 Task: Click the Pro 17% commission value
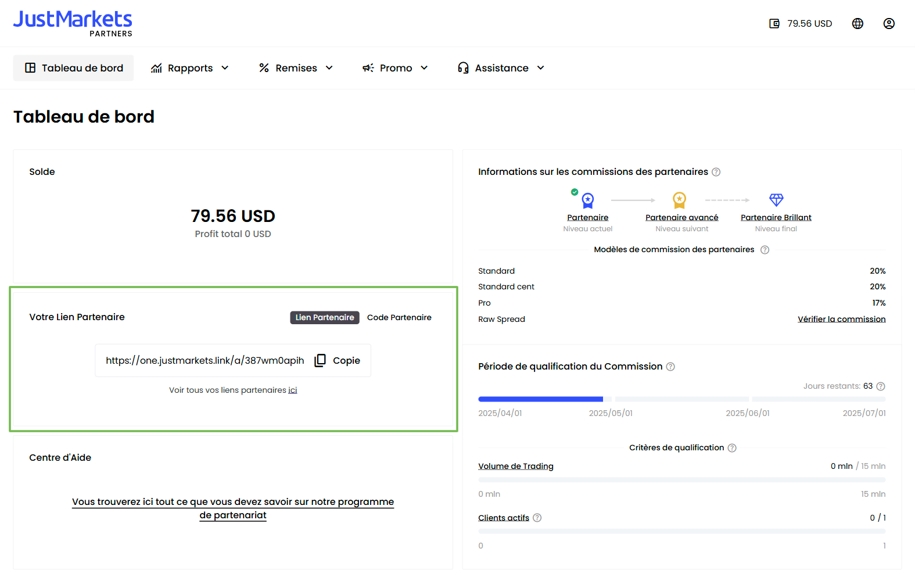click(x=879, y=303)
